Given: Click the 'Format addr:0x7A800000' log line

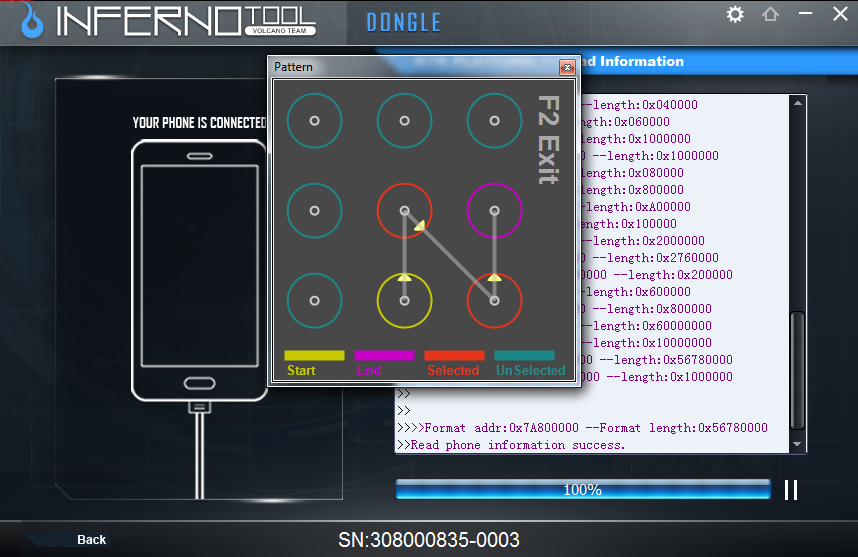Looking at the screenshot, I should click(582, 428).
